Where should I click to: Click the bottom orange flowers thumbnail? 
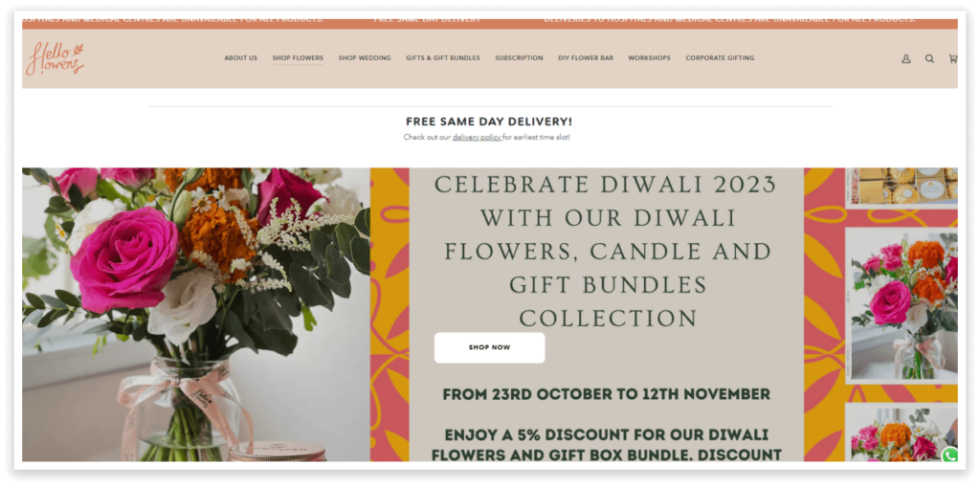pos(903,434)
